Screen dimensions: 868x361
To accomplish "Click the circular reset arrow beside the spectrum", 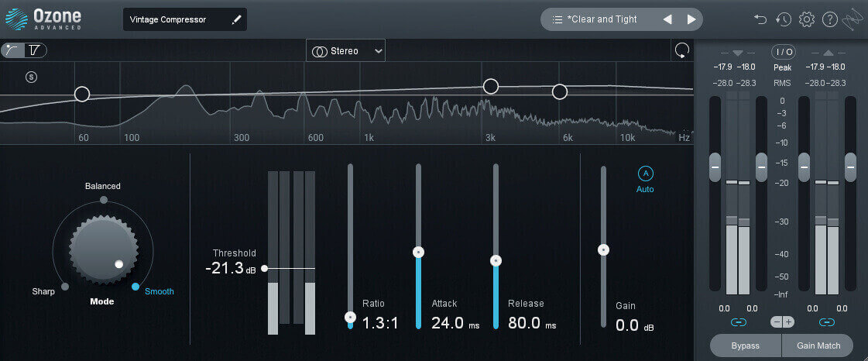I will click(682, 51).
